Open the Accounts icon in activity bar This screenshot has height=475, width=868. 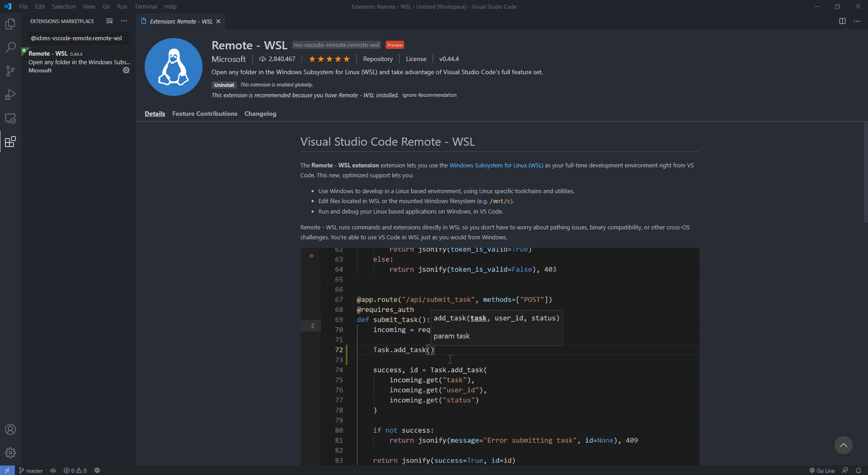tap(10, 429)
